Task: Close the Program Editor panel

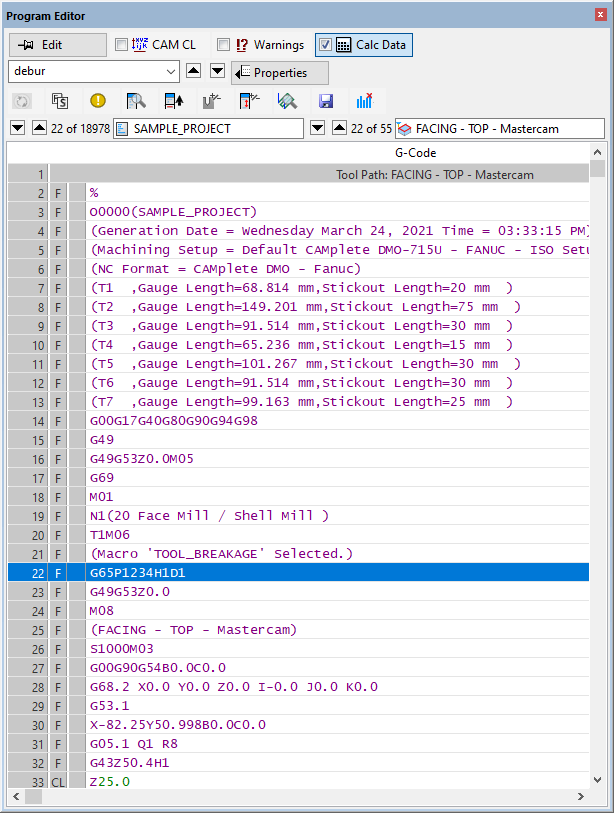Action: (600, 15)
